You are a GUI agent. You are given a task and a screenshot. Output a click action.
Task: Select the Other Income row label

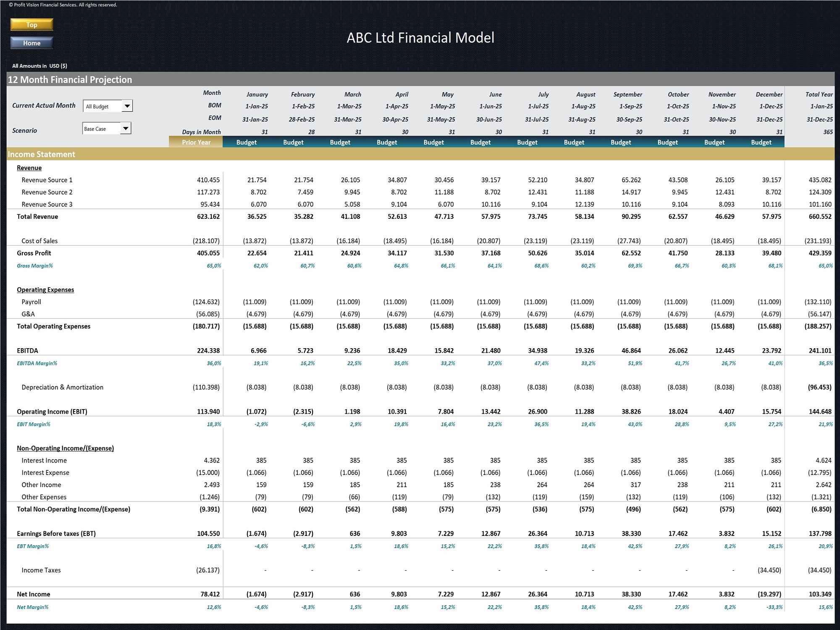[41, 485]
